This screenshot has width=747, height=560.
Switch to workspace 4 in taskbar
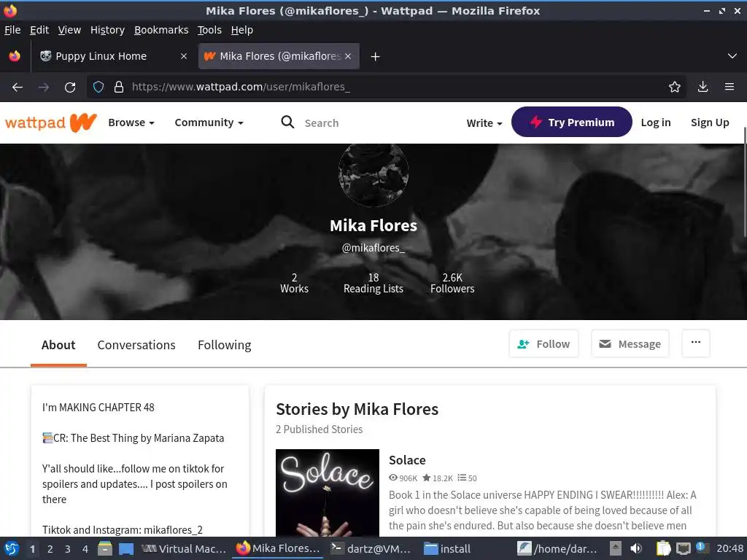pos(85,549)
